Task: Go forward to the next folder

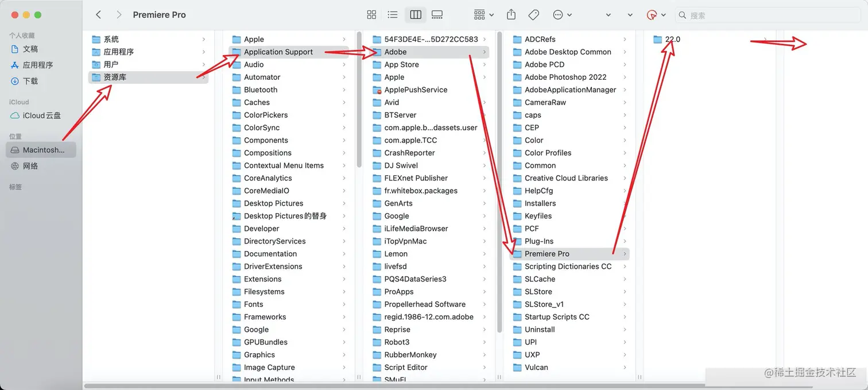Action: 119,15
